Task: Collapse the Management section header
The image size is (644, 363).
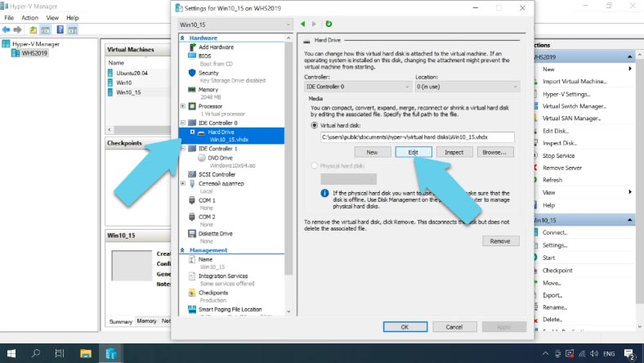Action: (182, 250)
